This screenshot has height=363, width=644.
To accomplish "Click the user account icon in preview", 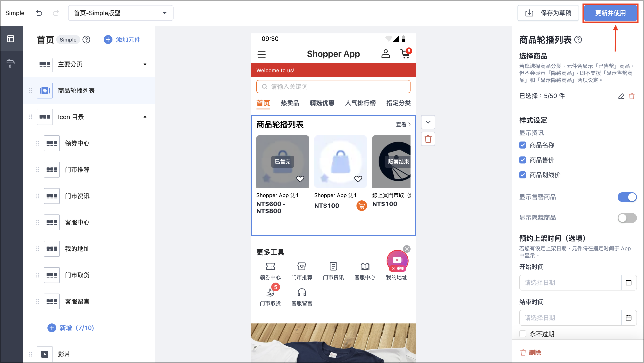I will point(385,54).
